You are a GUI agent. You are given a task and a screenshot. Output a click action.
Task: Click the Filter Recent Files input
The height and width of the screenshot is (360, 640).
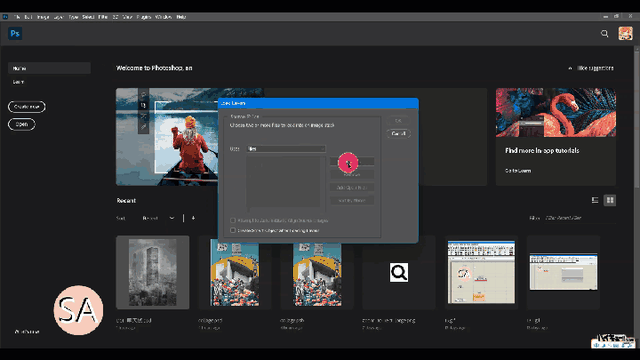[580, 218]
